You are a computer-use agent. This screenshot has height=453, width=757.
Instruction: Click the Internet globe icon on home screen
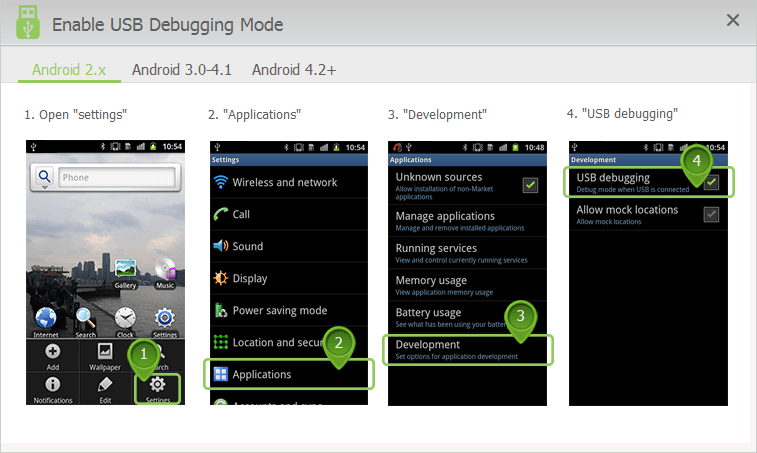coord(46,318)
